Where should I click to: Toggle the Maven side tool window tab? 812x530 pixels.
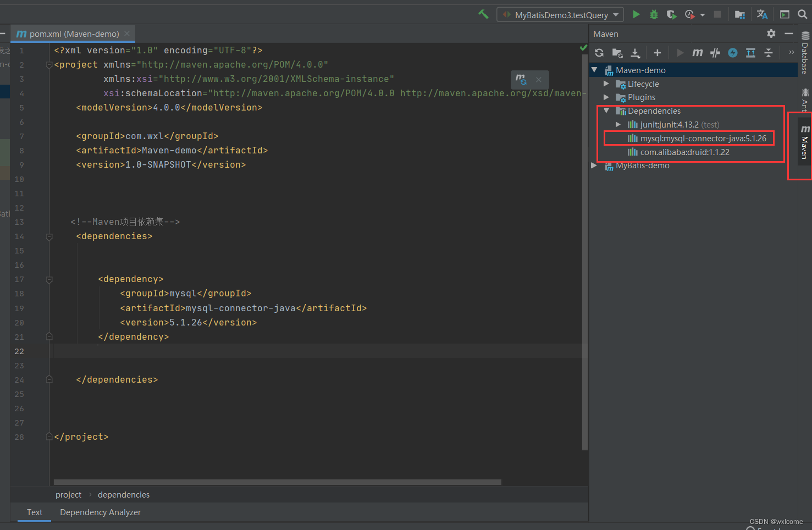click(x=805, y=142)
